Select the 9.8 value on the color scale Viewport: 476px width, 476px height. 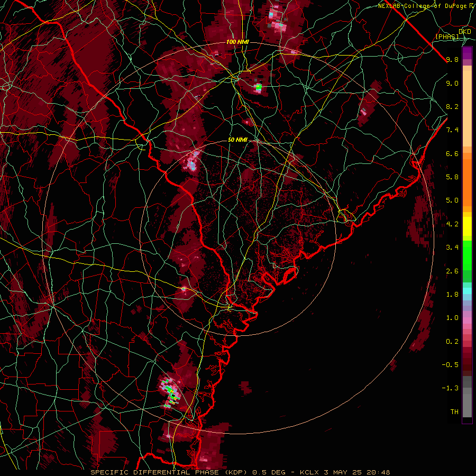[x=452, y=59]
